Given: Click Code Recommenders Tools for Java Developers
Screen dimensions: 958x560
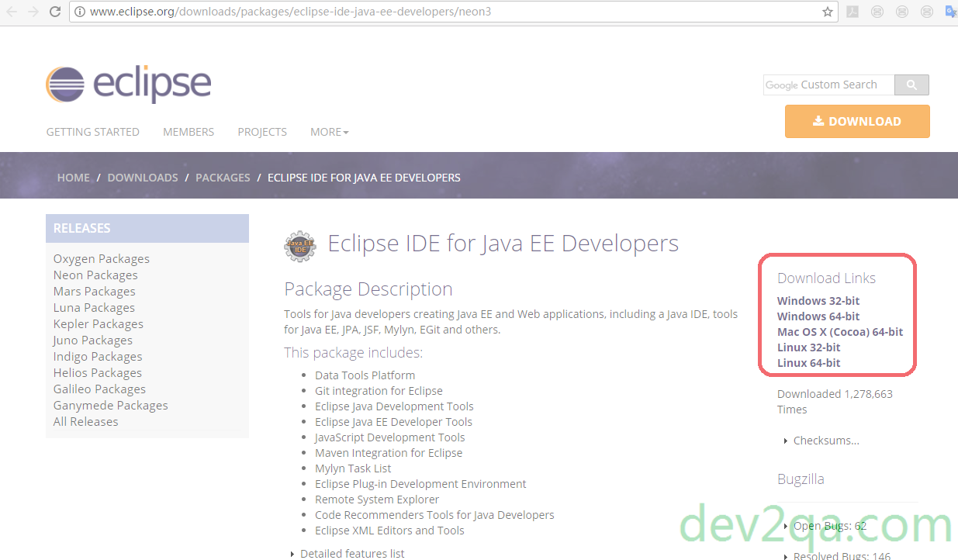Looking at the screenshot, I should (x=434, y=515).
